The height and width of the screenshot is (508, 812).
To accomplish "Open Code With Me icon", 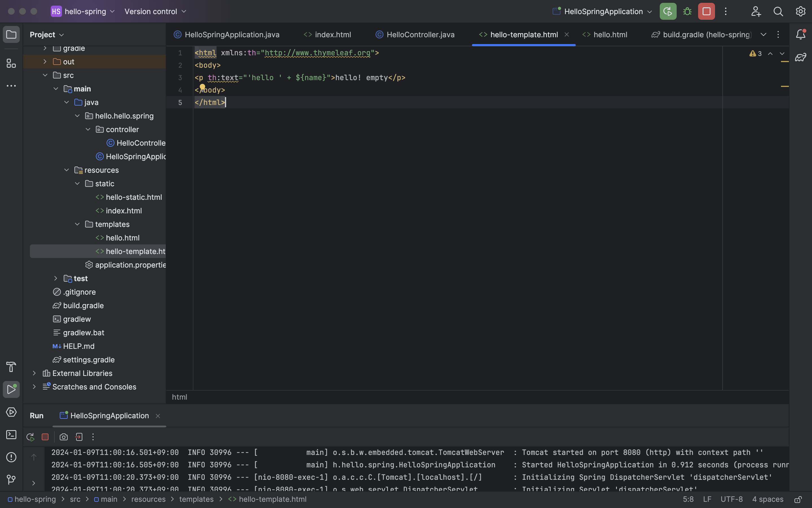I will (x=756, y=11).
